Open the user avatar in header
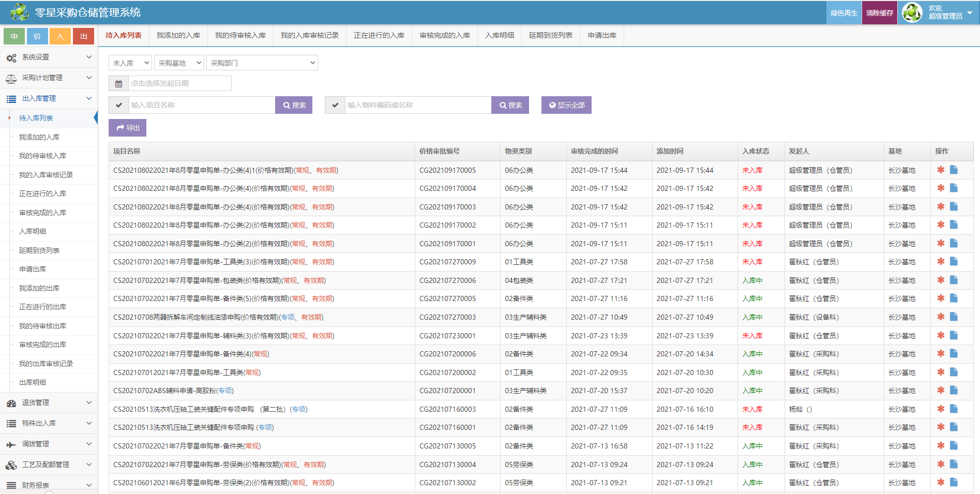The width and height of the screenshot is (980, 494). 912,12
